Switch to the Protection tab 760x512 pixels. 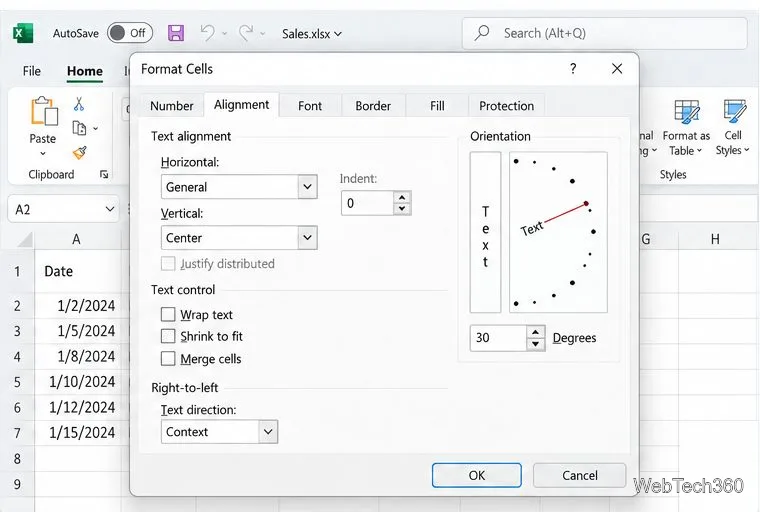coord(507,106)
